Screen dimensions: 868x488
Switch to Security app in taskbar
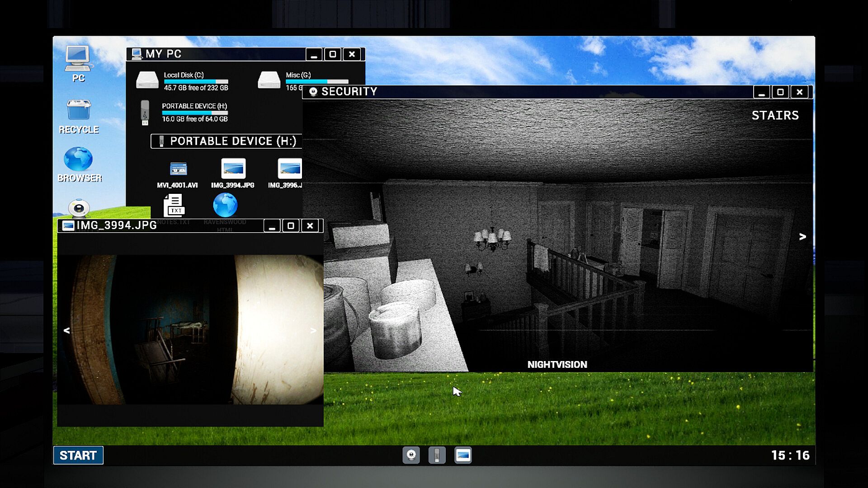point(411,455)
